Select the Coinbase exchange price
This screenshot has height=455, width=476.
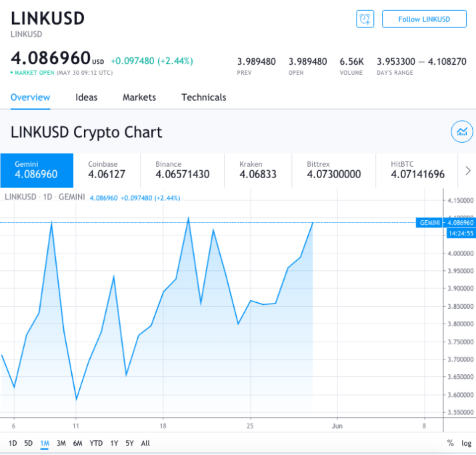click(x=107, y=170)
